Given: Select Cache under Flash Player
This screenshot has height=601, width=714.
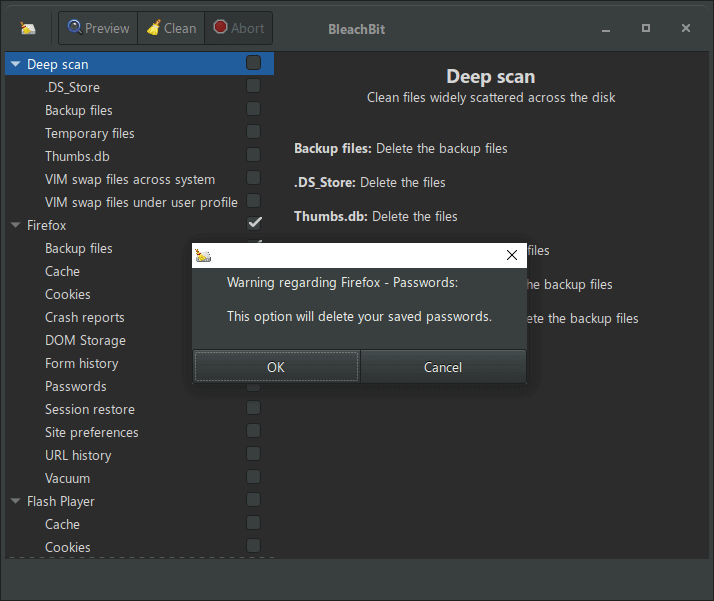Looking at the screenshot, I should pos(62,524).
